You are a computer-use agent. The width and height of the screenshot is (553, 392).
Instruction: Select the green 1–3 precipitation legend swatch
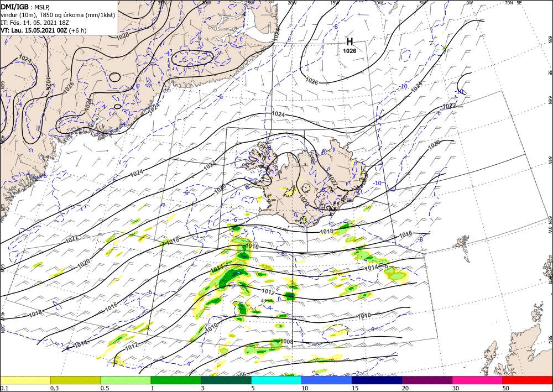tap(176, 380)
